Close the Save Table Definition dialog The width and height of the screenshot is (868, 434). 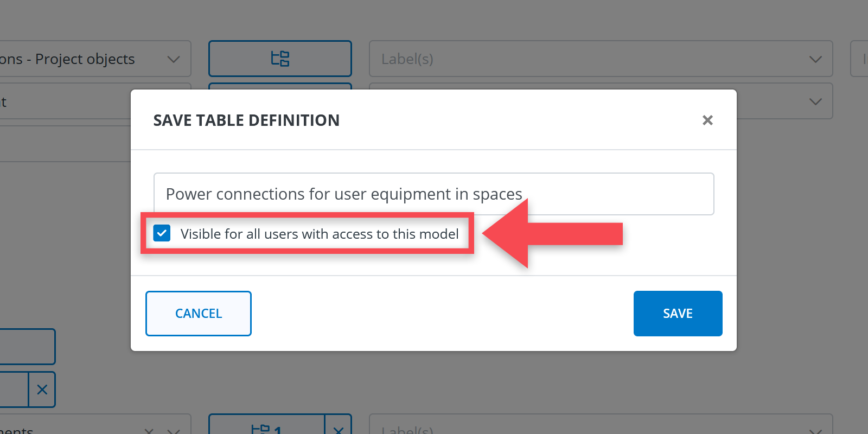[707, 120]
